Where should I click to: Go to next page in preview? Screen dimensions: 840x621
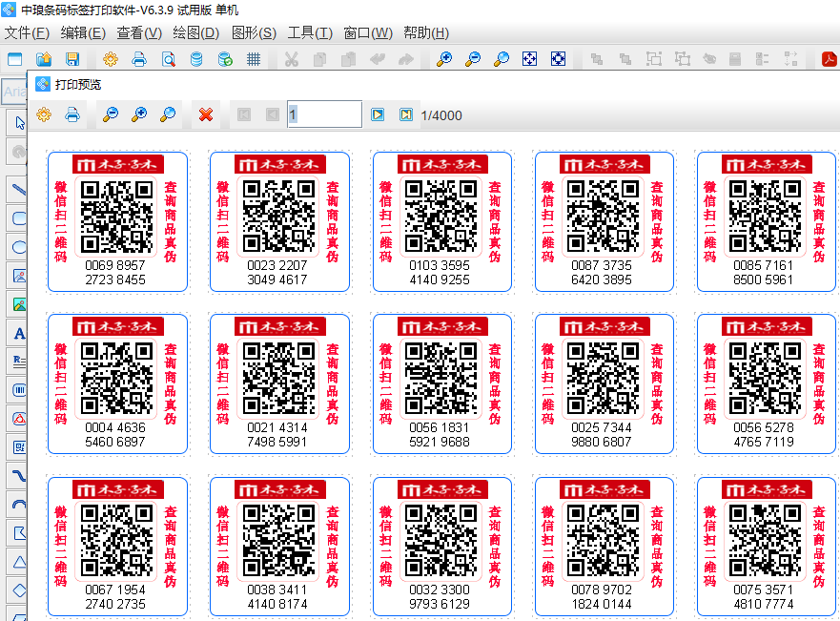(378, 115)
